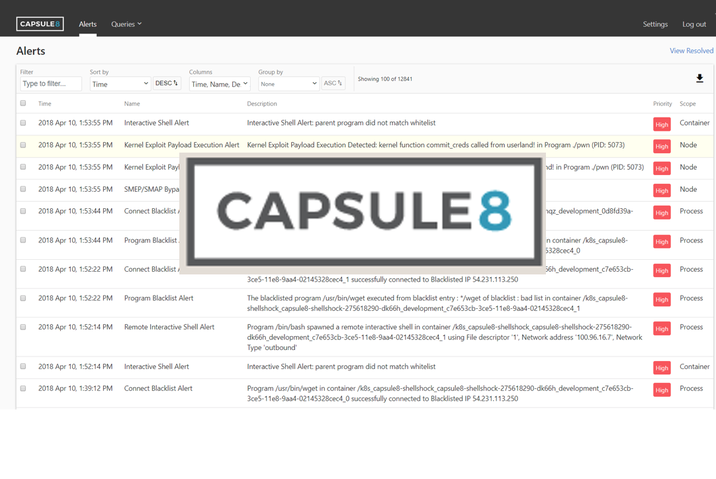Check the second Kernel Exploit row at 1:53:55 PM
The height and width of the screenshot is (479, 716).
coord(23,167)
